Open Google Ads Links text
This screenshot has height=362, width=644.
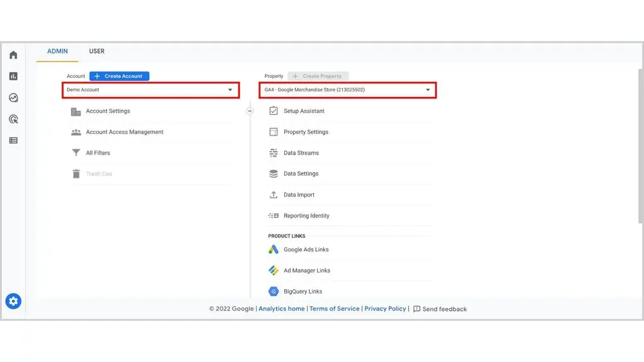pyautogui.click(x=306, y=249)
